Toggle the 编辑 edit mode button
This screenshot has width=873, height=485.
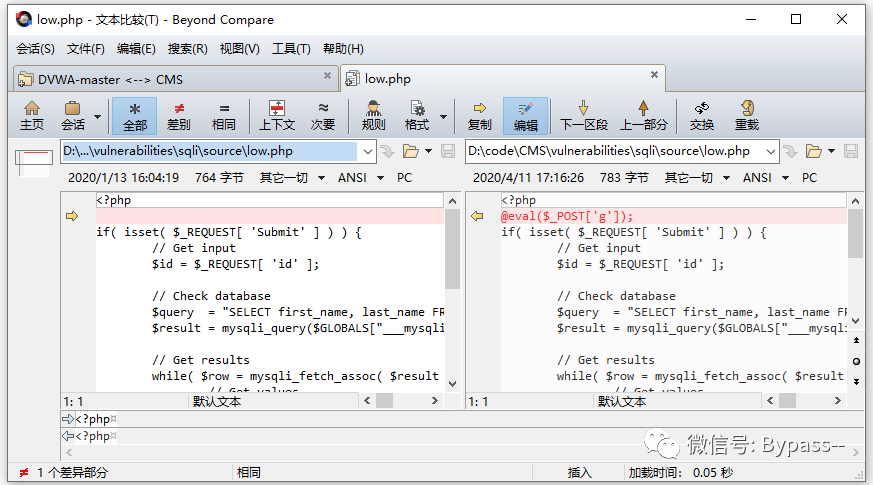coord(526,116)
